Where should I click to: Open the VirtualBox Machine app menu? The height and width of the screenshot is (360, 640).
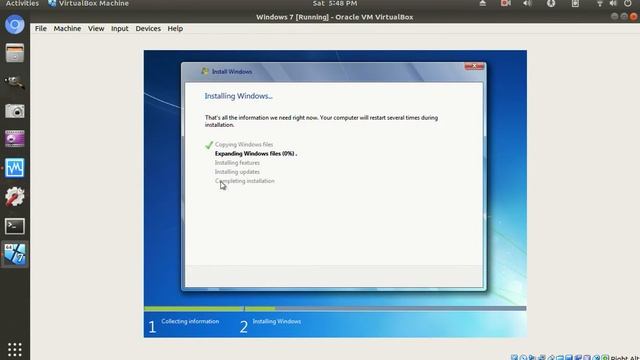pos(89,4)
